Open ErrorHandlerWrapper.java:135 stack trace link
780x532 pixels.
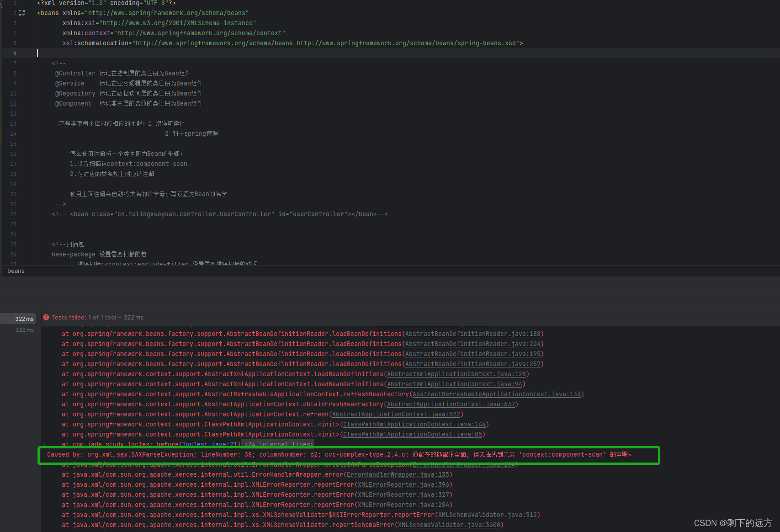coord(397,474)
